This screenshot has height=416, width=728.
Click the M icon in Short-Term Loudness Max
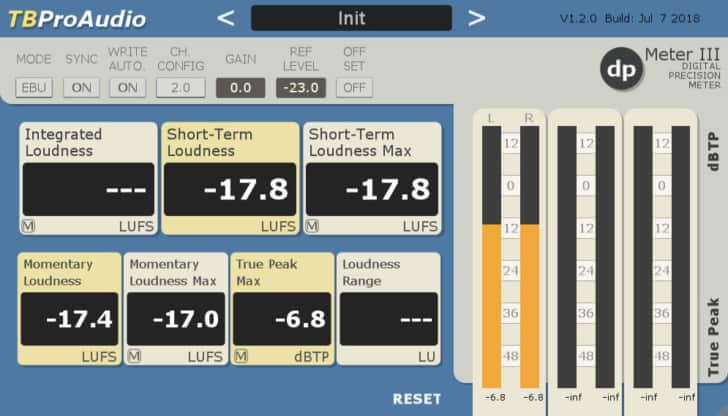[x=312, y=226]
